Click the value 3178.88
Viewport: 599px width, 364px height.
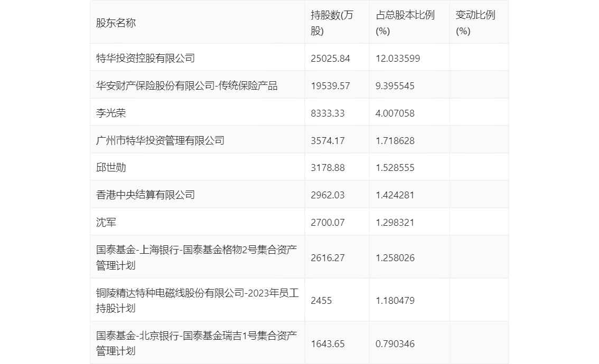point(328,168)
